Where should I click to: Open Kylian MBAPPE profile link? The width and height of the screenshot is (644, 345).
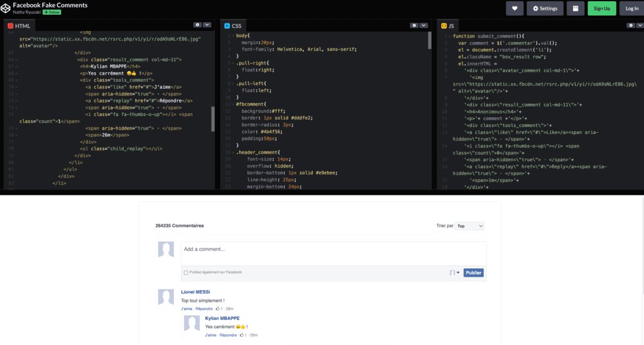click(x=222, y=319)
